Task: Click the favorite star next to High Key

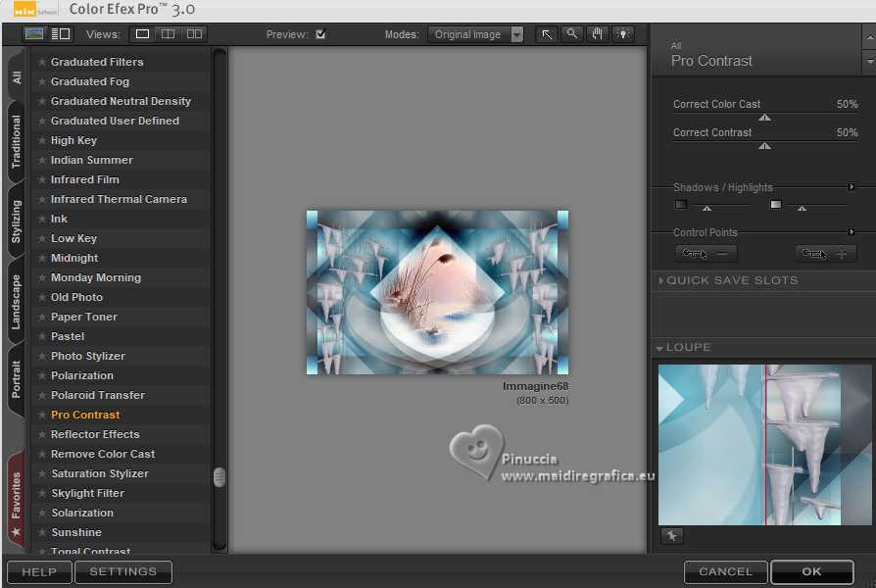Action: point(41,140)
